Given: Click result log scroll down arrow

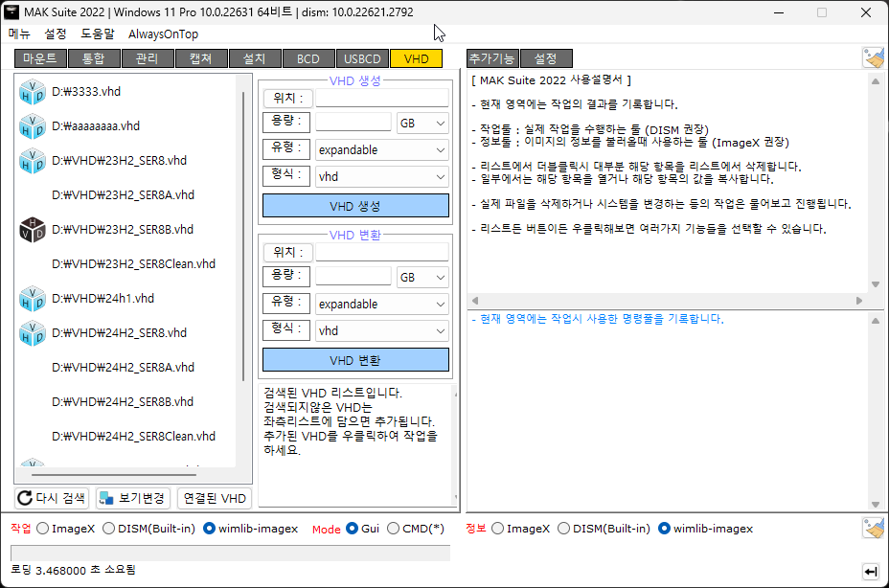Looking at the screenshot, I should click(x=876, y=284).
